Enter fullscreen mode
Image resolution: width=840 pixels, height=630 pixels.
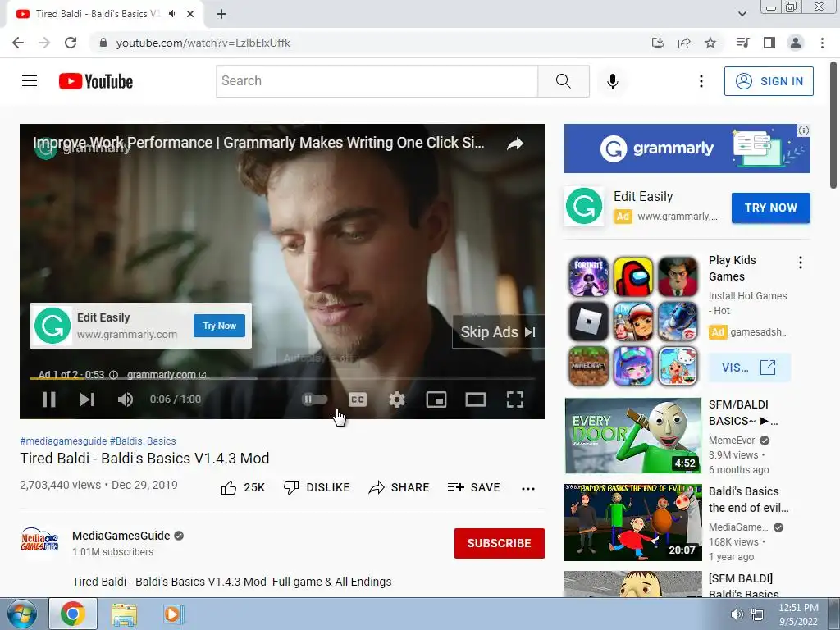click(x=515, y=399)
